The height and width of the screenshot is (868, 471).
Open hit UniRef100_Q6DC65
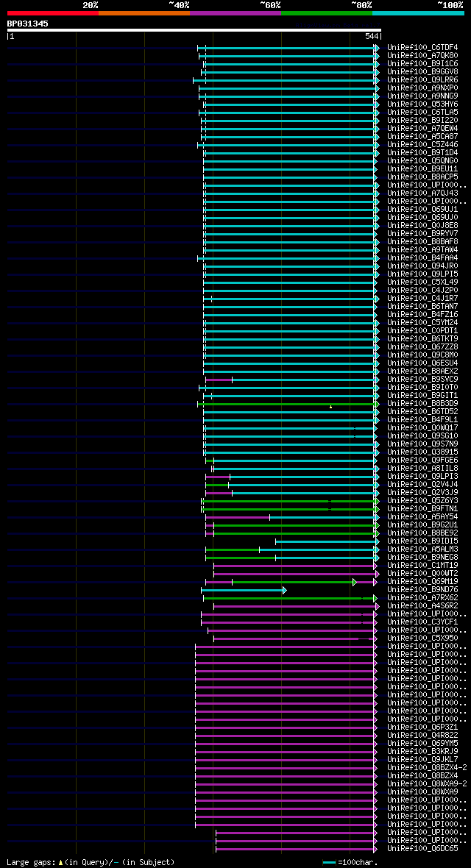(x=422, y=849)
